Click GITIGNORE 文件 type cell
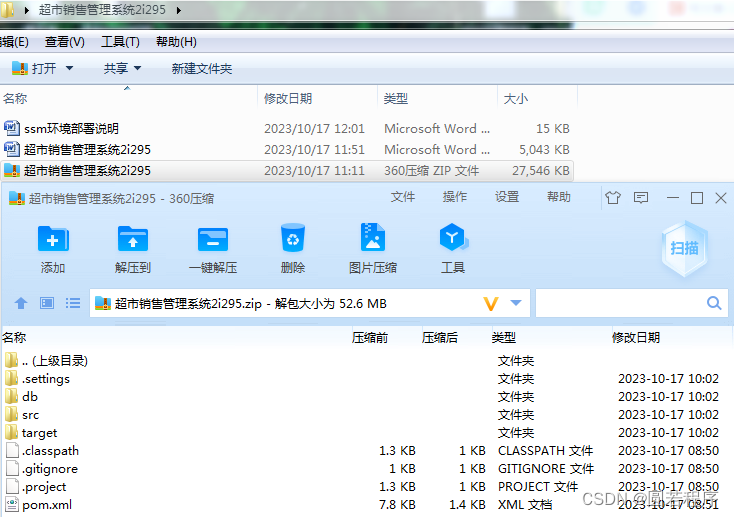This screenshot has width=734, height=517. pyautogui.click(x=546, y=469)
